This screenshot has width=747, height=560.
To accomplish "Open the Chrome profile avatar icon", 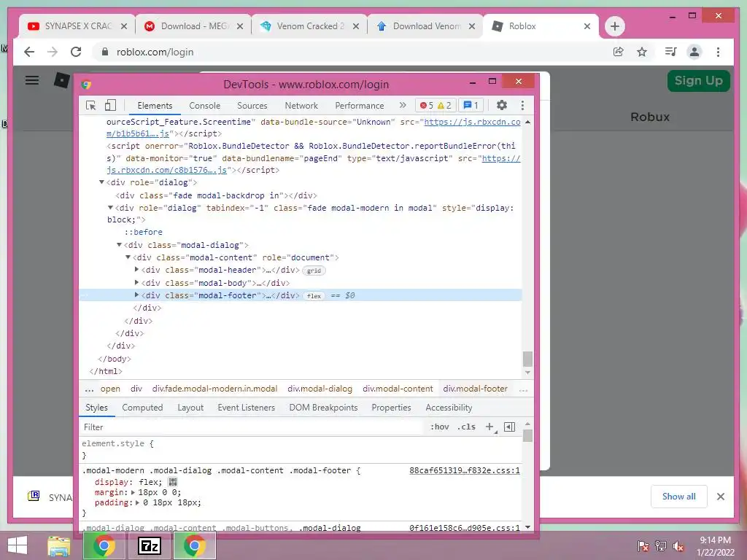I will tap(694, 52).
